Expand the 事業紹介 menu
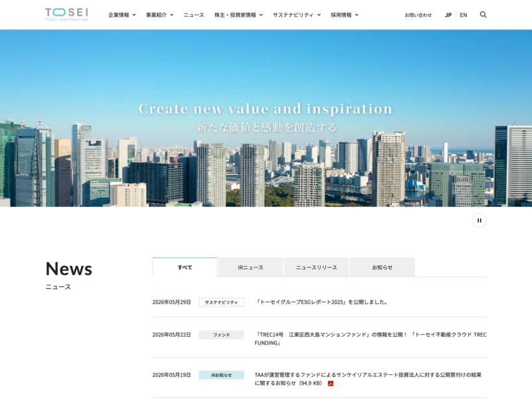Screen dimensions: 532x399 [160, 15]
